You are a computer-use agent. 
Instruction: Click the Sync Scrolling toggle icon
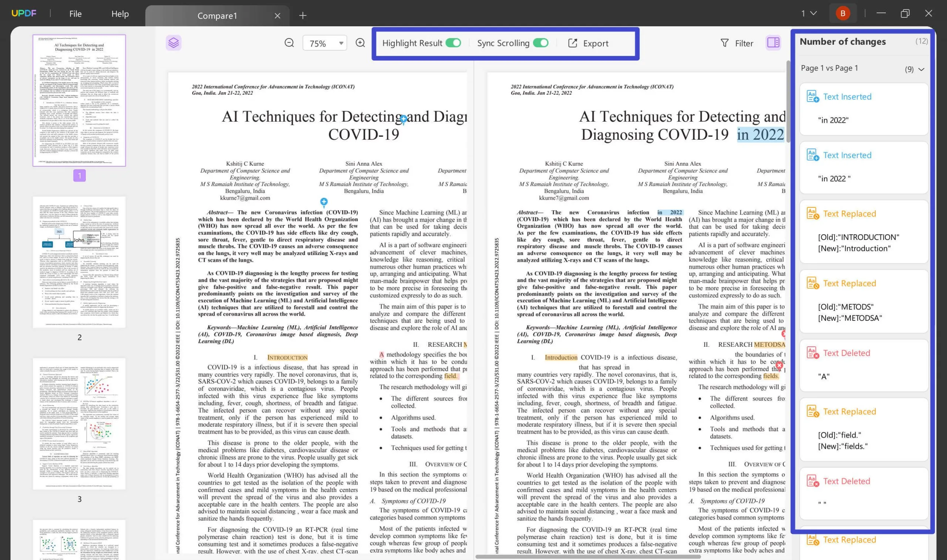point(542,42)
